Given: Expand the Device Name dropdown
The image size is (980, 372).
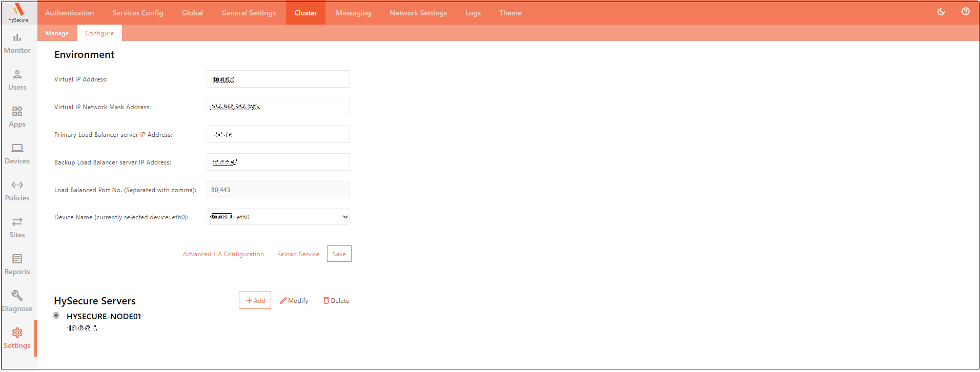Looking at the screenshot, I should pyautogui.click(x=278, y=217).
